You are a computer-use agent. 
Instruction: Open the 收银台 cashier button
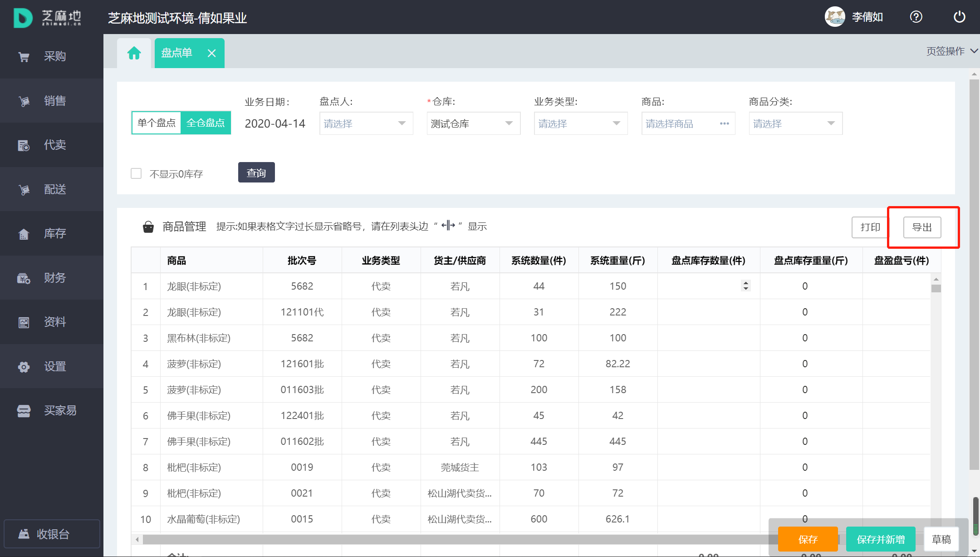coord(52,534)
